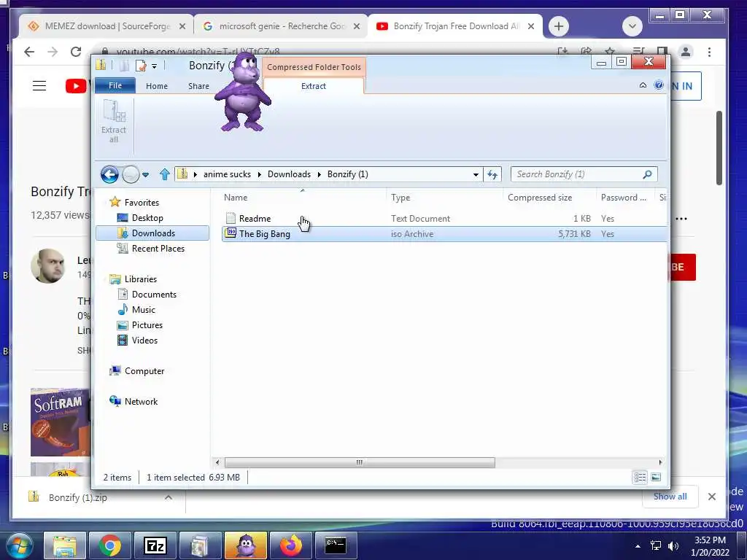Click Downloads in the breadcrumb path
Image resolution: width=747 pixels, height=560 pixels.
[289, 174]
